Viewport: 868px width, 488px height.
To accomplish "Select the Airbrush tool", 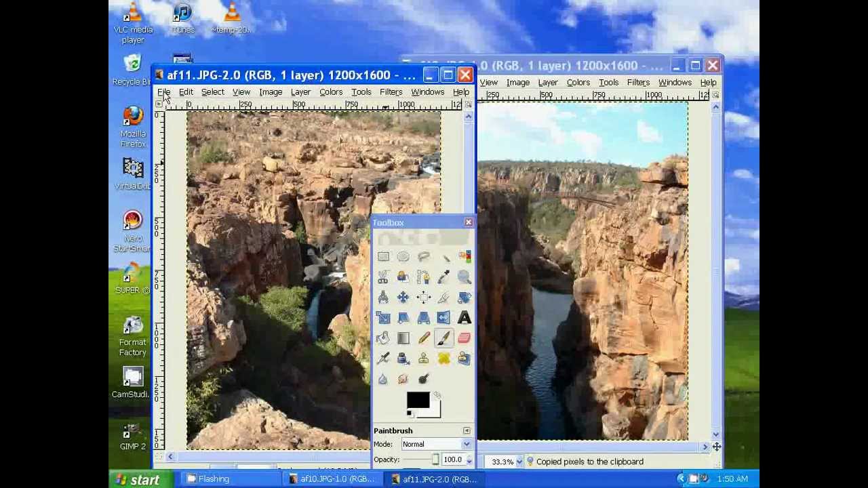I will [383, 359].
